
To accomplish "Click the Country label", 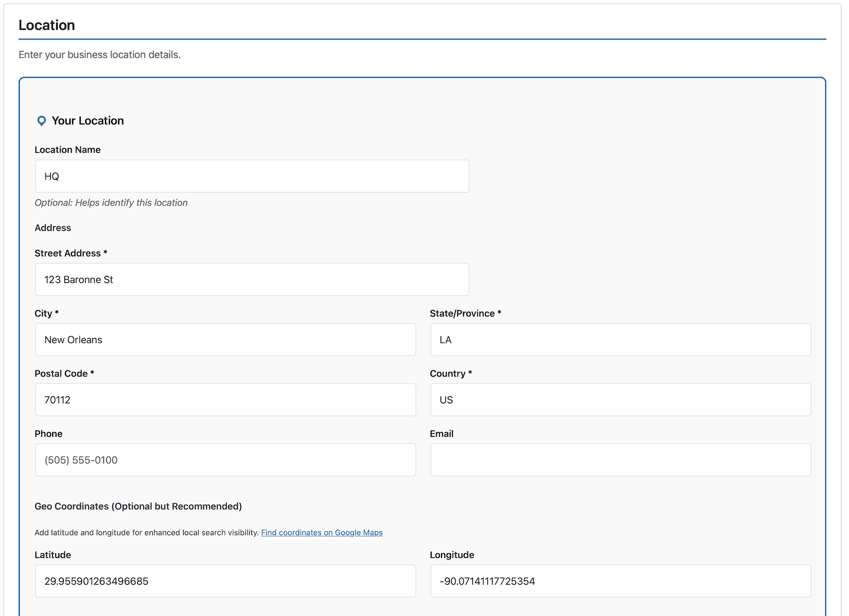I will (451, 374).
